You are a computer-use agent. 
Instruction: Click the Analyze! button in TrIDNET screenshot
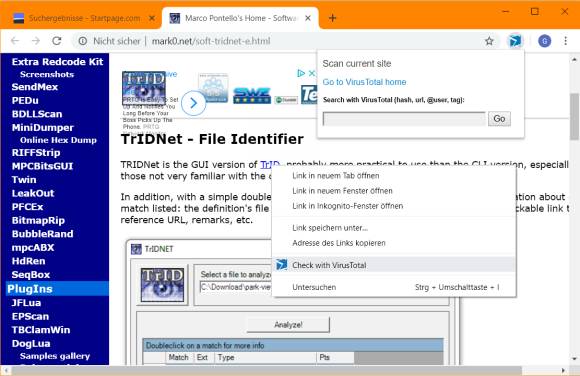click(288, 325)
